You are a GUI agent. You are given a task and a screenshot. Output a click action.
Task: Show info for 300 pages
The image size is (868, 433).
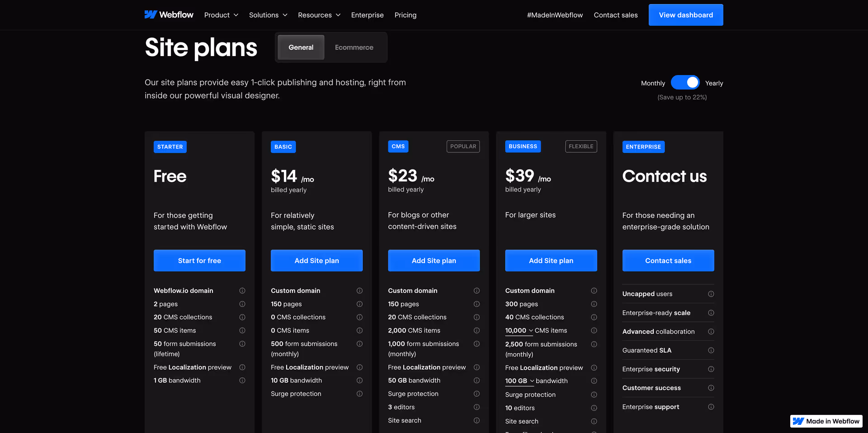[594, 304]
